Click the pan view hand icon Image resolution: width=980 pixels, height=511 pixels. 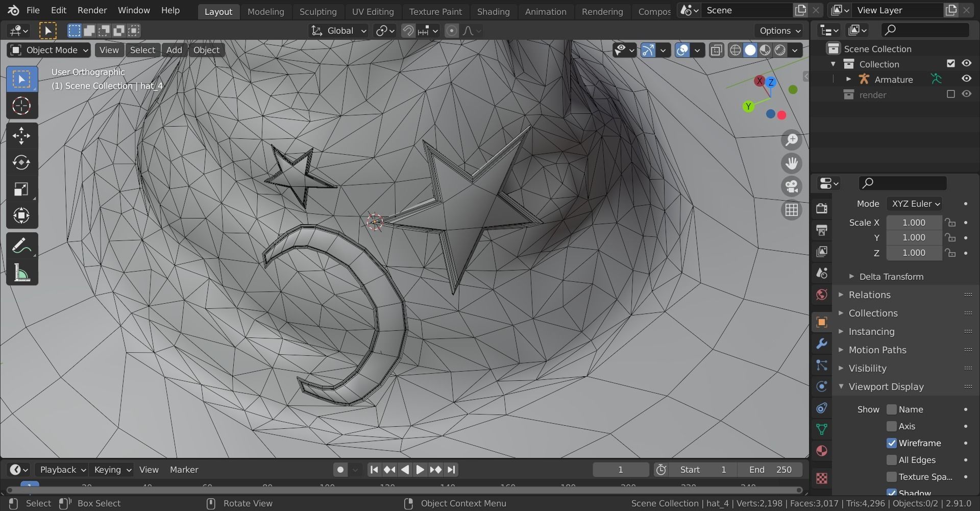(x=792, y=163)
